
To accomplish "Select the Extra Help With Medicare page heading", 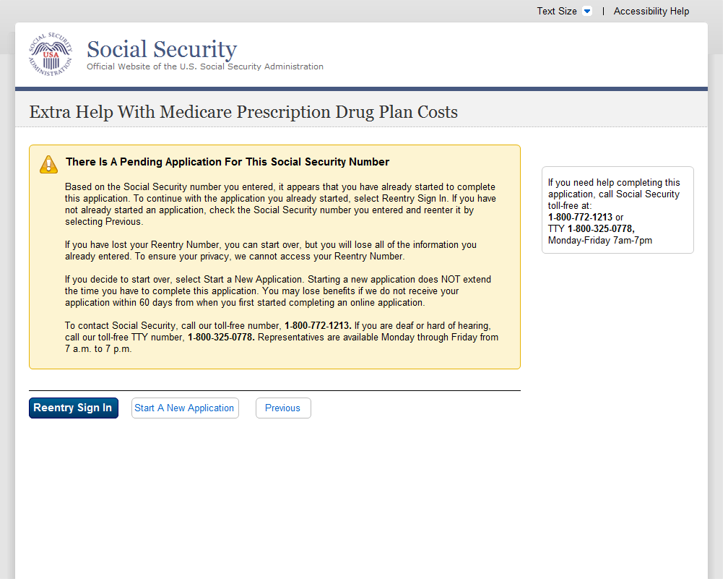I will (243, 112).
